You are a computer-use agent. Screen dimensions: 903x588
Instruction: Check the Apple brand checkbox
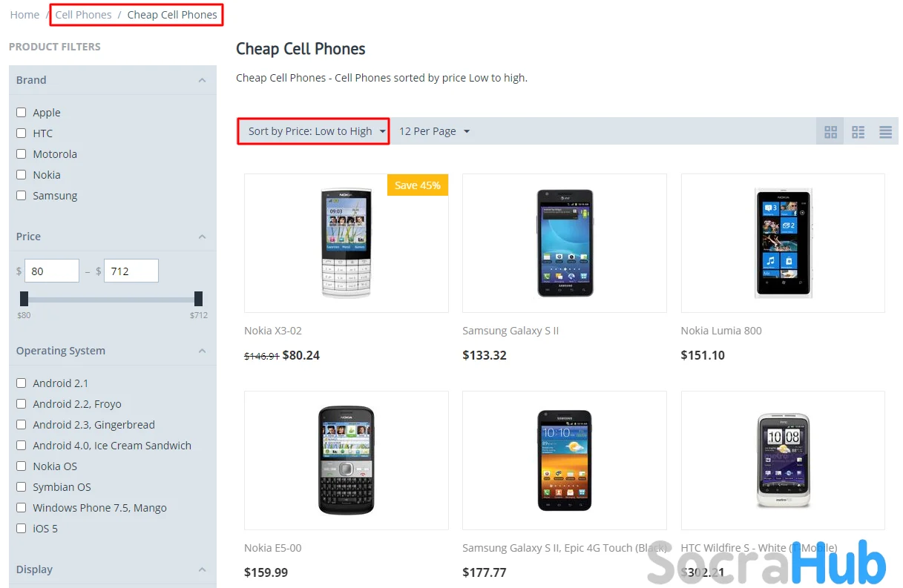coord(22,113)
